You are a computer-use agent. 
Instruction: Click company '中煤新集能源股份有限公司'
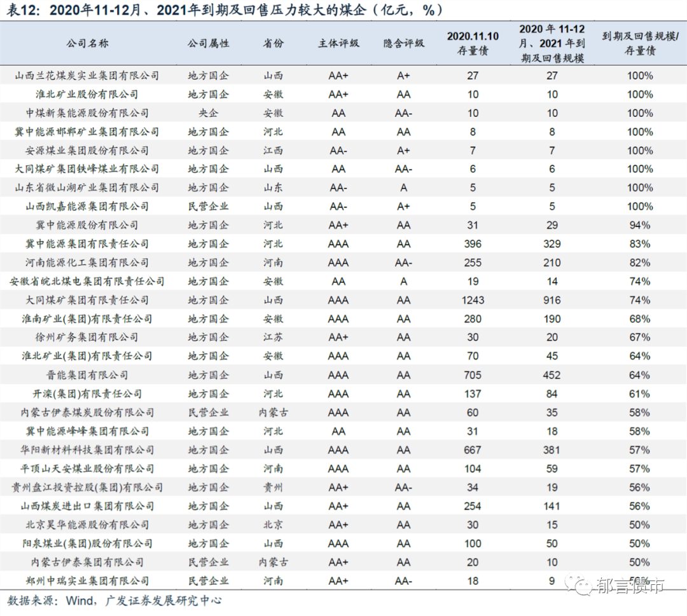click(87, 113)
